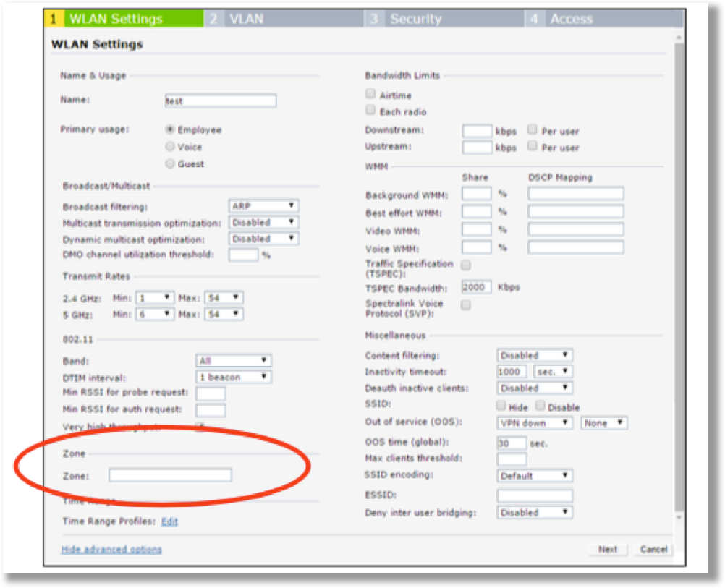Expand the 802.11 Band dropdown

coord(232,359)
